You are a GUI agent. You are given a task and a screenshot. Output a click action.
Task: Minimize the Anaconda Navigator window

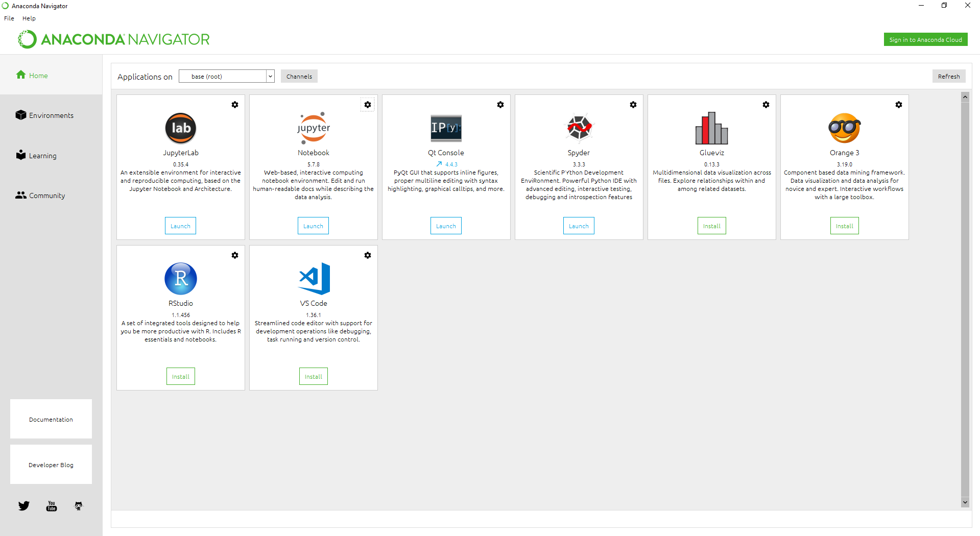coord(921,6)
